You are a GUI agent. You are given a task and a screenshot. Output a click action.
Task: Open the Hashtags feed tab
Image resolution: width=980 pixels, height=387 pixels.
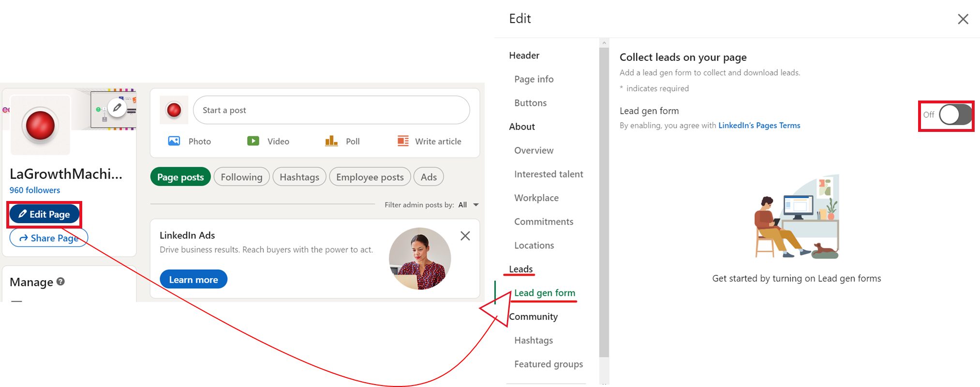pyautogui.click(x=299, y=177)
